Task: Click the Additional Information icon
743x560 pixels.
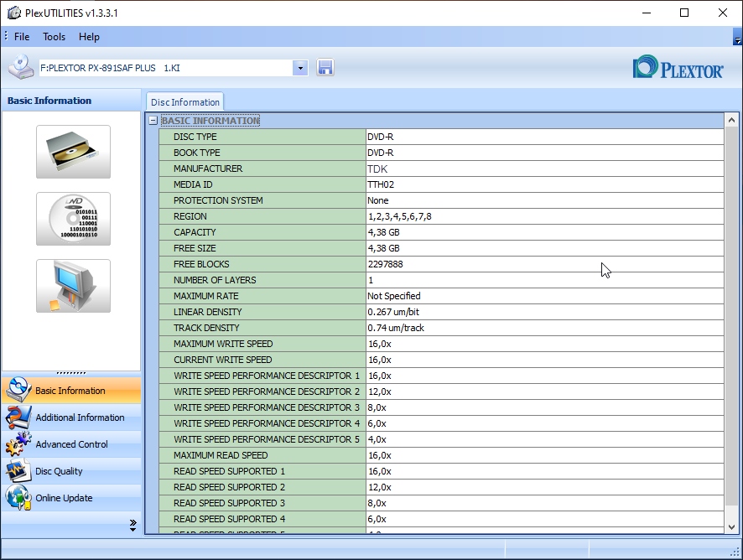Action: click(x=18, y=417)
